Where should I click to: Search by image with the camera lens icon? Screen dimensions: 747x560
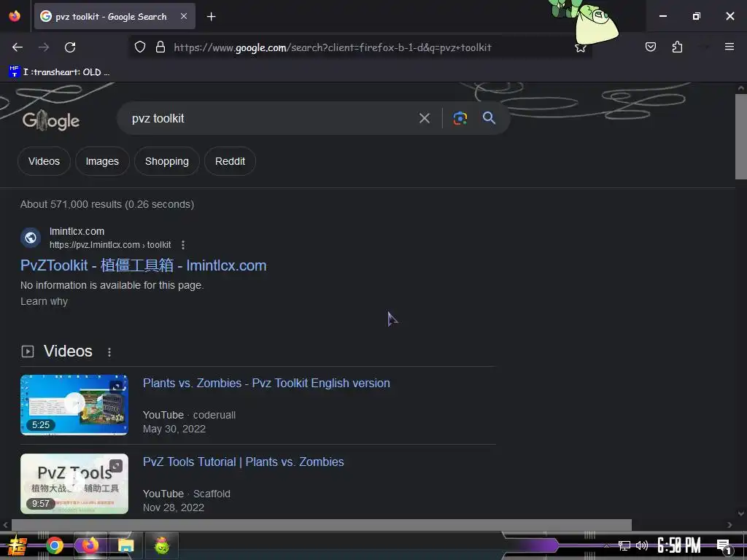(x=460, y=118)
